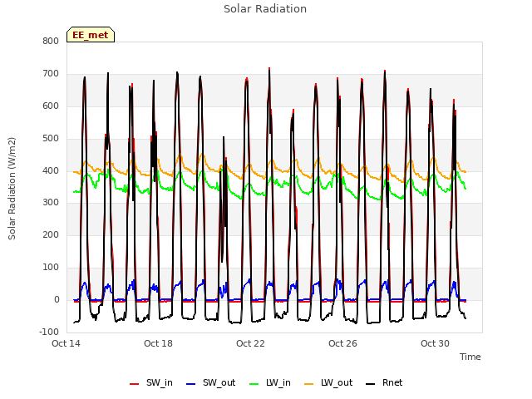Click the Oct 30 x-axis tick label

[x=435, y=343]
